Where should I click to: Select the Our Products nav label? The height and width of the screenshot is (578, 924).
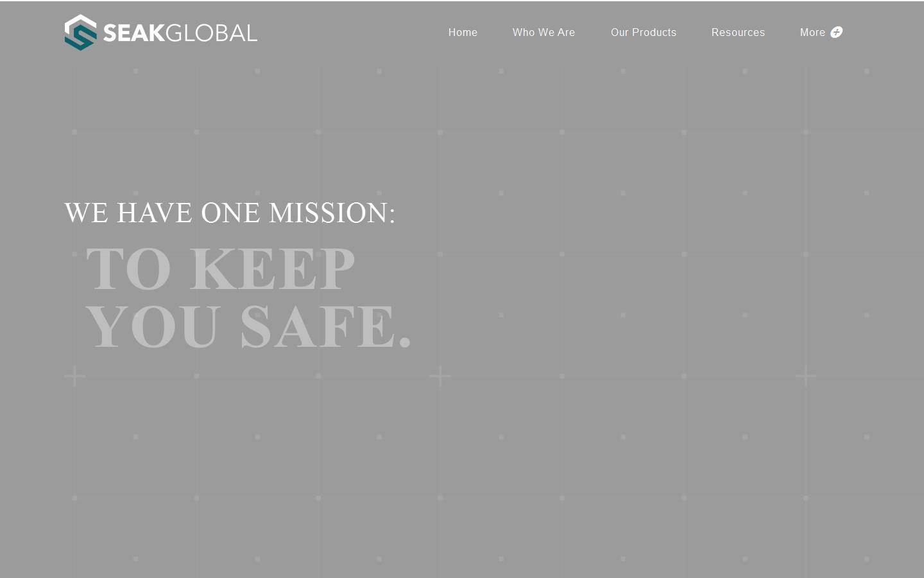[x=644, y=32]
